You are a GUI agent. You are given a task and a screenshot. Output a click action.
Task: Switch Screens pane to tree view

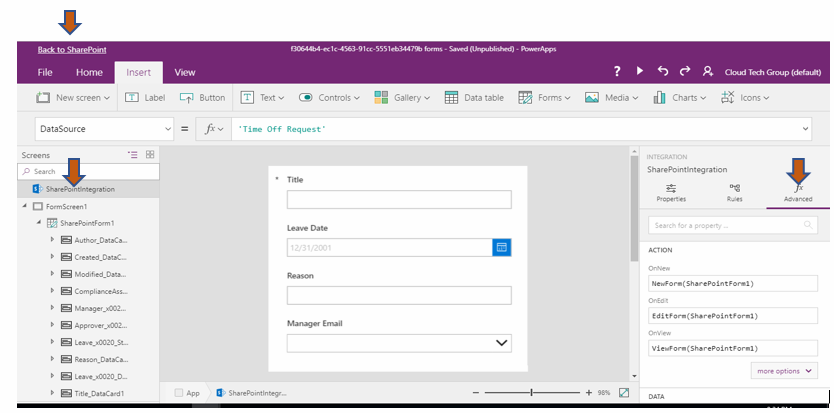pyautogui.click(x=132, y=155)
